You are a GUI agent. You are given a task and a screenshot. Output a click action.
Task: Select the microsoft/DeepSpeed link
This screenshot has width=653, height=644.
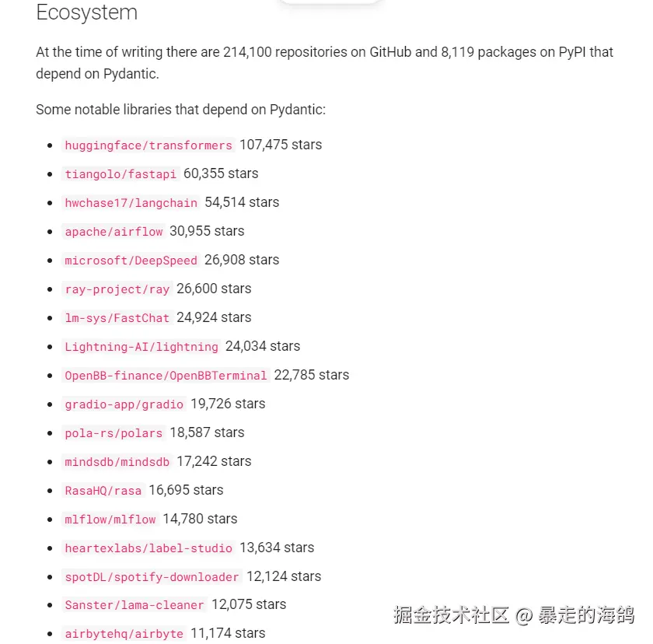pyautogui.click(x=131, y=261)
